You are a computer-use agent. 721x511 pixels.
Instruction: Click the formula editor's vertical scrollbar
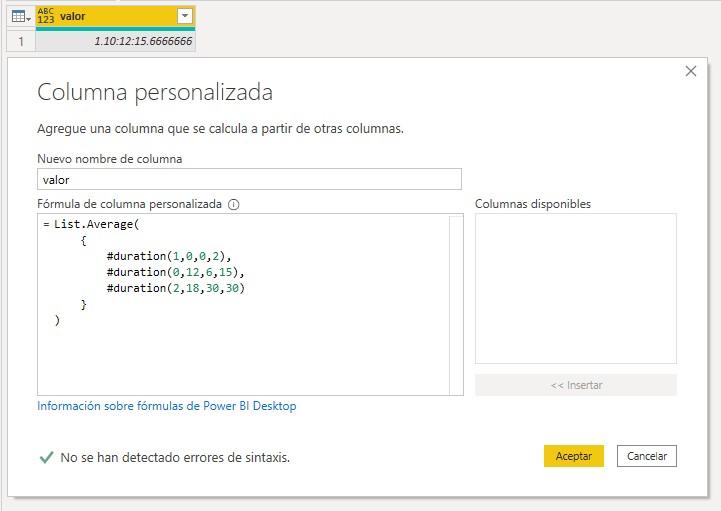tap(456, 304)
